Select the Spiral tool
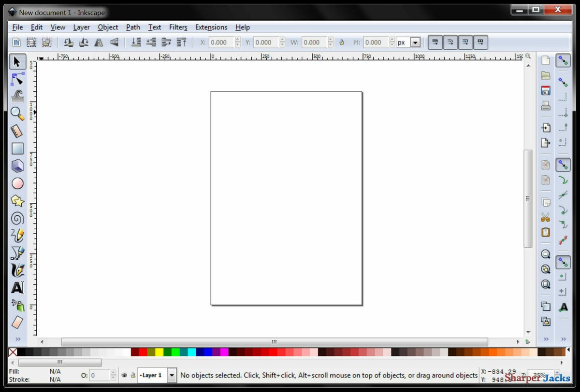The image size is (580, 392). 17,218
